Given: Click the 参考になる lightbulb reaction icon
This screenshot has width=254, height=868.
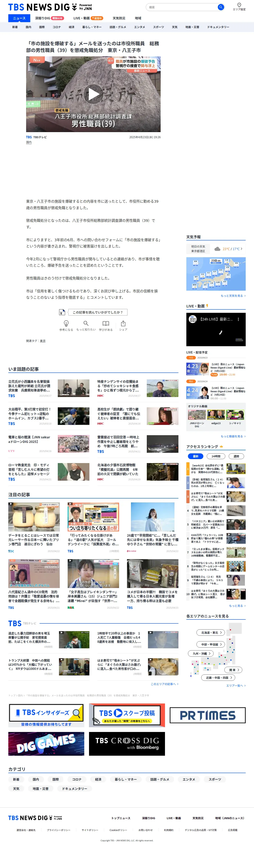Looking at the screenshot, I should 66,323.
